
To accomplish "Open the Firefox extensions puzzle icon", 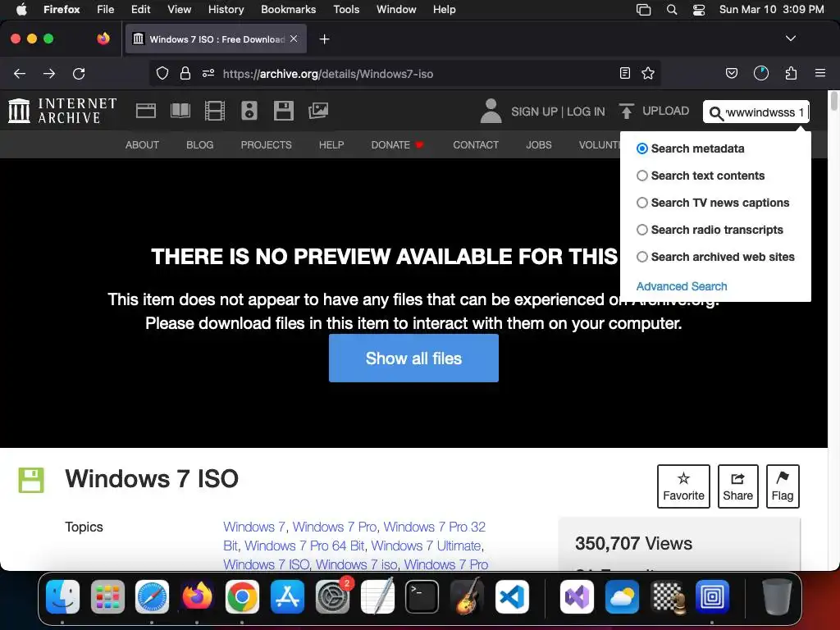I will [x=791, y=73].
